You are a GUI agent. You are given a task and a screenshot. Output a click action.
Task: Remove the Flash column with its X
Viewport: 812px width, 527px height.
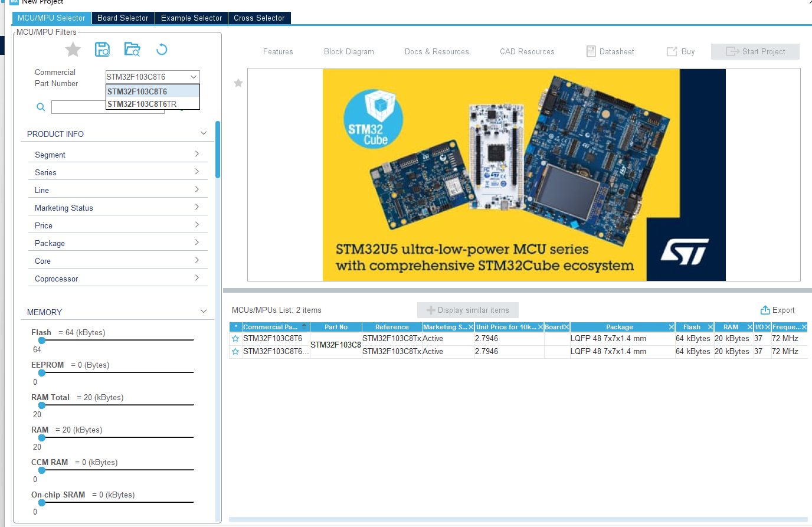[711, 327]
